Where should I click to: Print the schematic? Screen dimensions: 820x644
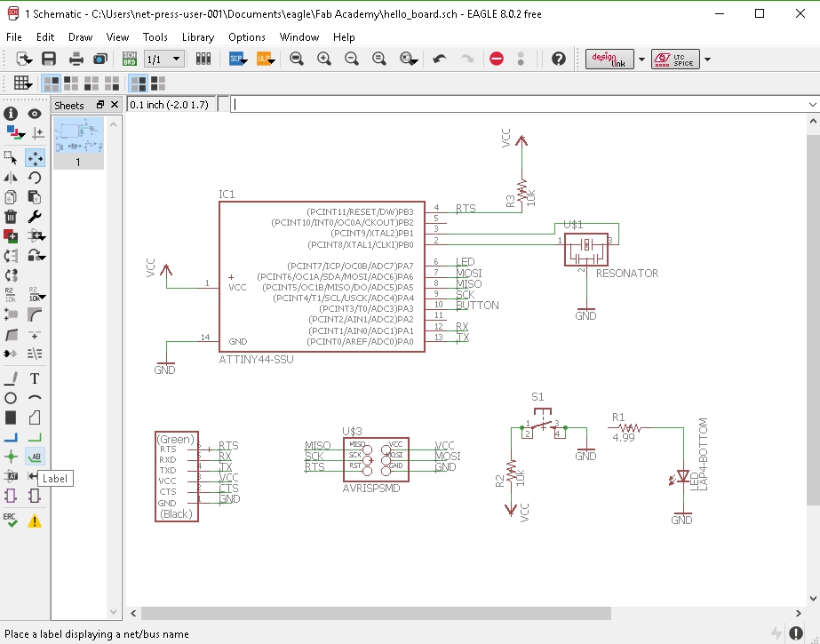tap(76, 59)
